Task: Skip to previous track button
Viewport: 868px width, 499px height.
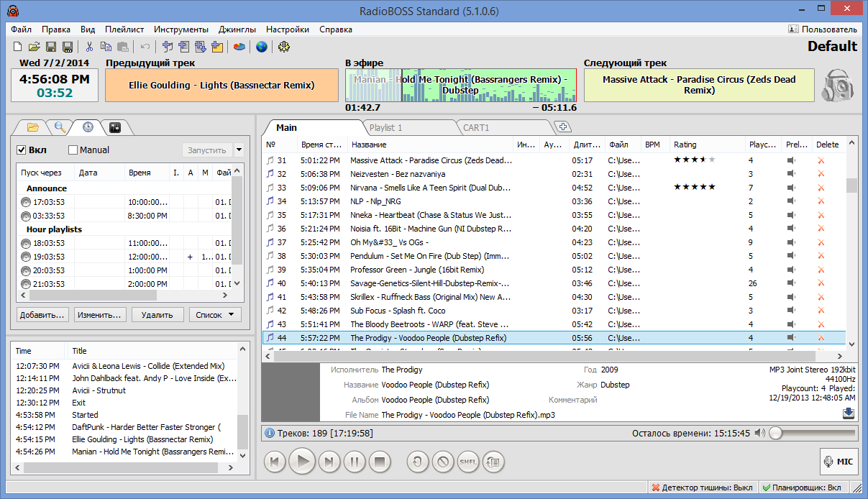Action: pyautogui.click(x=274, y=461)
